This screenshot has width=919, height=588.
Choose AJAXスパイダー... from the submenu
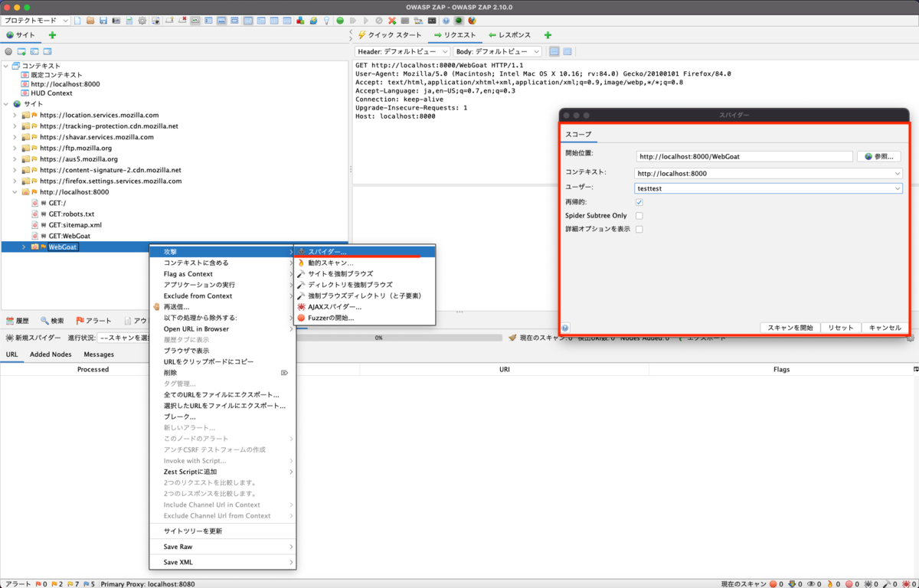coord(365,306)
